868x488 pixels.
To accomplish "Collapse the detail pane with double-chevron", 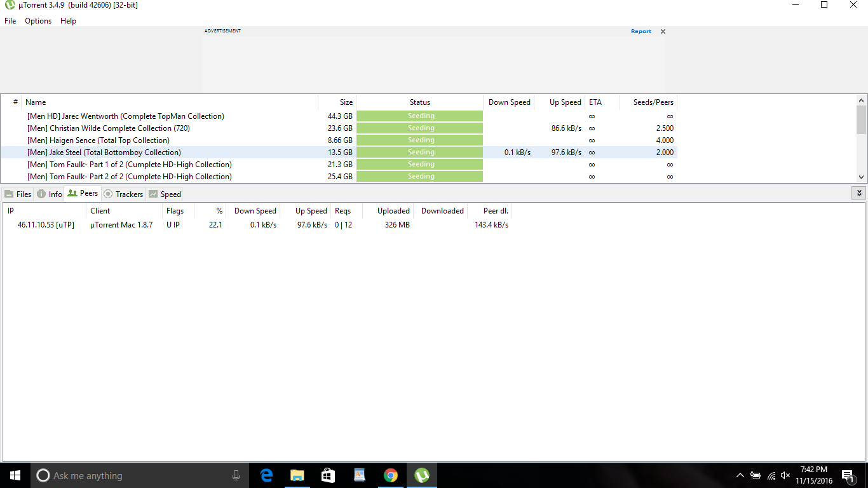I will point(859,193).
